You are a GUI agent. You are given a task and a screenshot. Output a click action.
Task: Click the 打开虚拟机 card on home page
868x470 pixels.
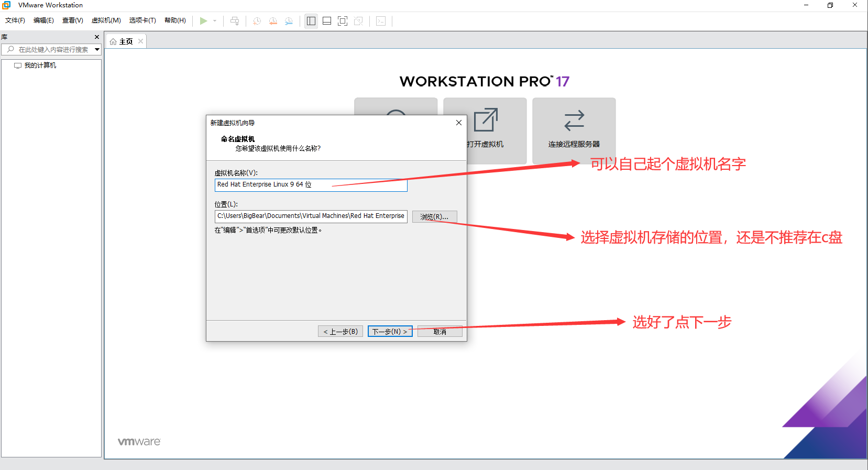(x=485, y=130)
